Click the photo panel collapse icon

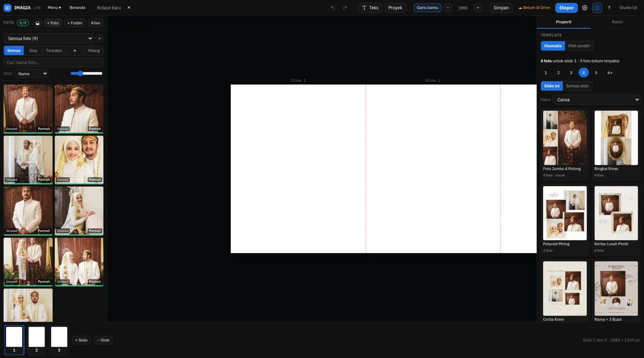click(x=37, y=23)
